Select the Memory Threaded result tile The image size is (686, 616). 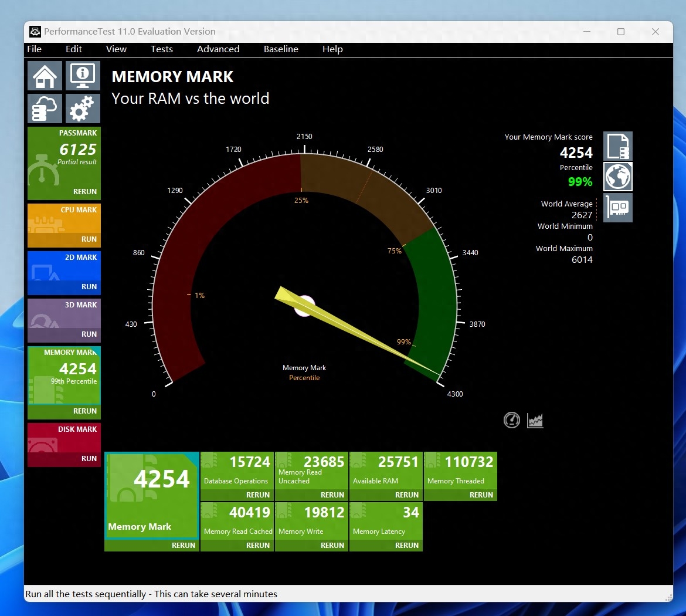pos(460,470)
